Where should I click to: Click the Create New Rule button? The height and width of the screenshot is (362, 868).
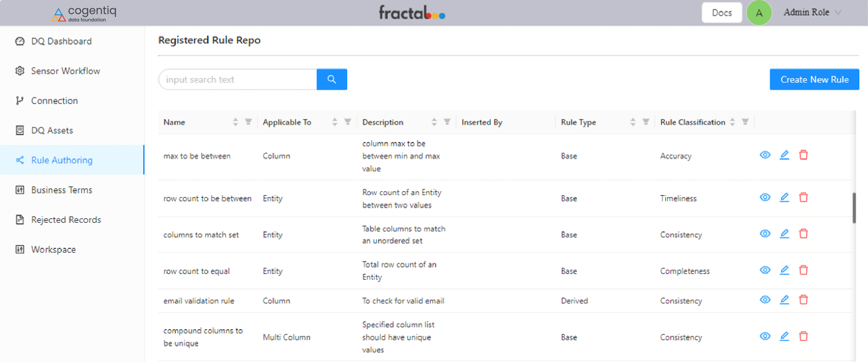[x=814, y=79]
